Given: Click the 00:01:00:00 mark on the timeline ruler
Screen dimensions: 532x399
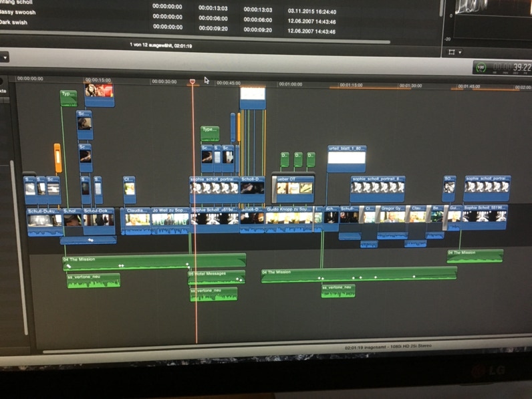Looking at the screenshot, I should point(290,85).
